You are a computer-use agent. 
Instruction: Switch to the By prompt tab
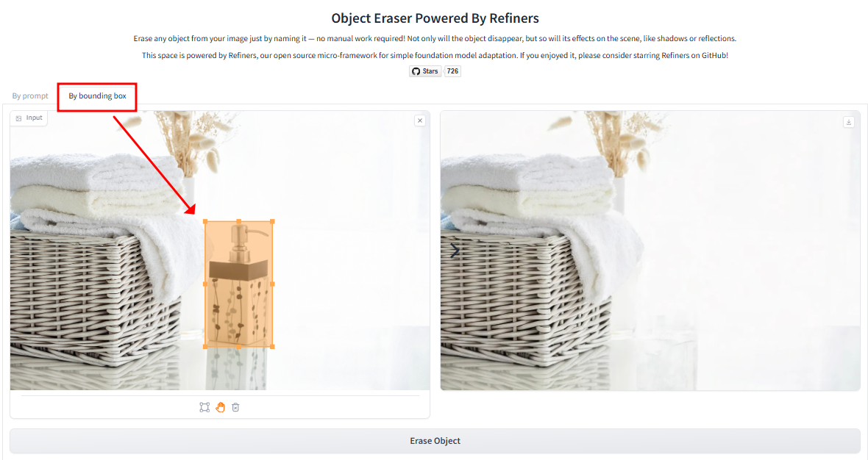click(30, 96)
